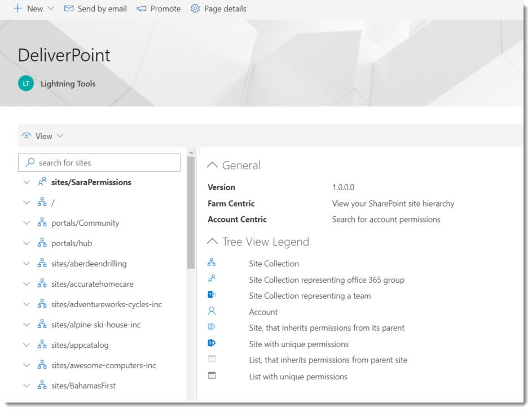Open the View dropdown menu chevron
Viewport: 532px width, 411px height.
click(60, 135)
